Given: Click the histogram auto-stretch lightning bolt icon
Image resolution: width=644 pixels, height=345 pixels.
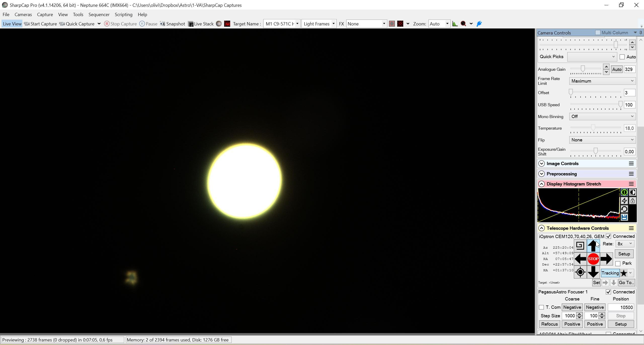Looking at the screenshot, I should [624, 201].
